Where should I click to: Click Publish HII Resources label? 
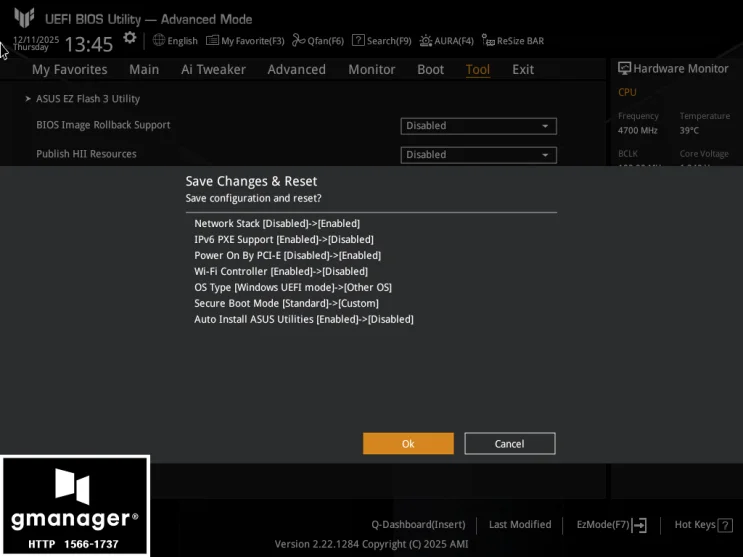click(86, 154)
